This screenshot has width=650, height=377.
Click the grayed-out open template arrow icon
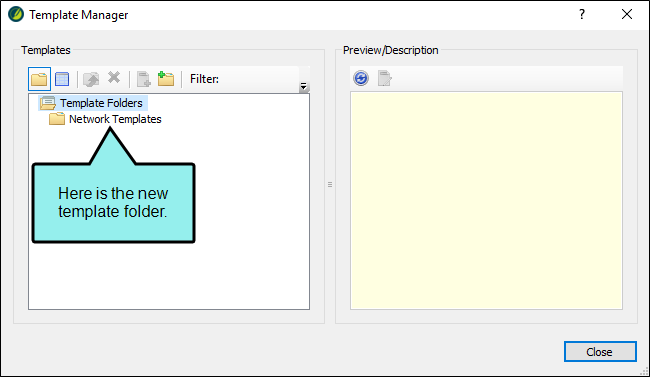[91, 79]
